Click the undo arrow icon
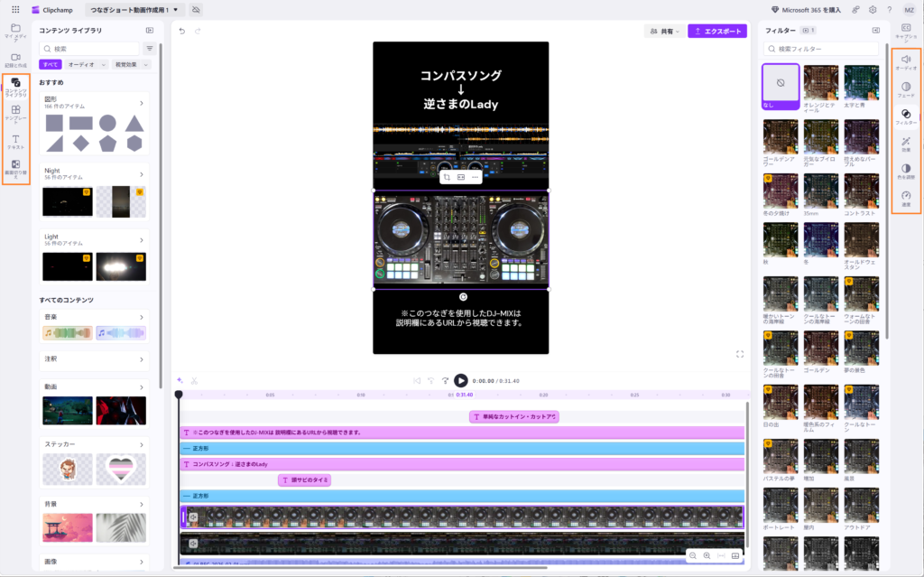This screenshot has width=924, height=577. pos(182,31)
